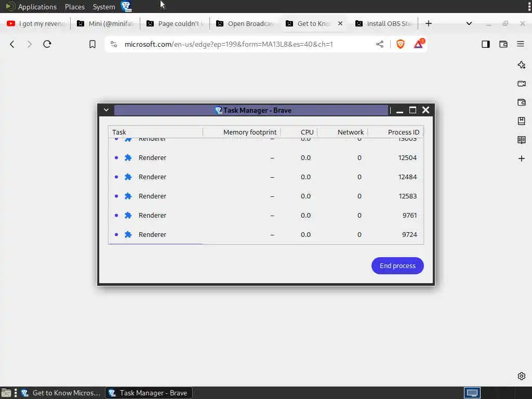This screenshot has width=532, height=399.
Task: Open Brave Shields lion icon
Action: point(401,44)
